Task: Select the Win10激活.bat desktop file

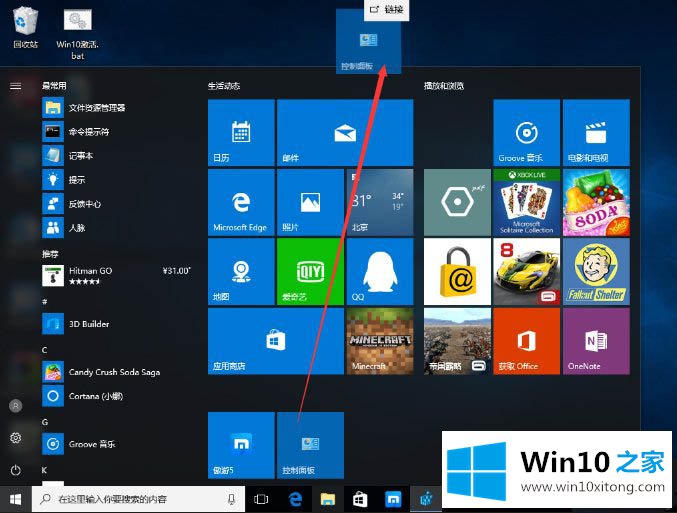Action: coord(78,34)
